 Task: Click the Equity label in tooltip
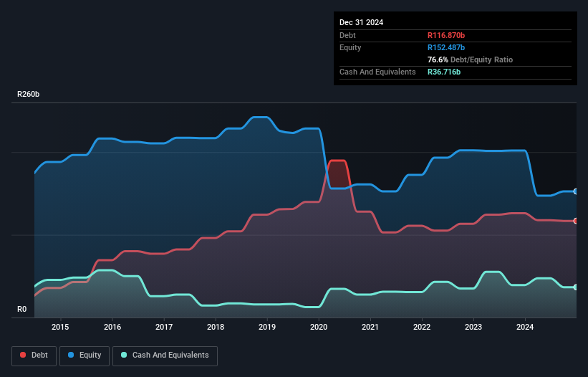[350, 47]
